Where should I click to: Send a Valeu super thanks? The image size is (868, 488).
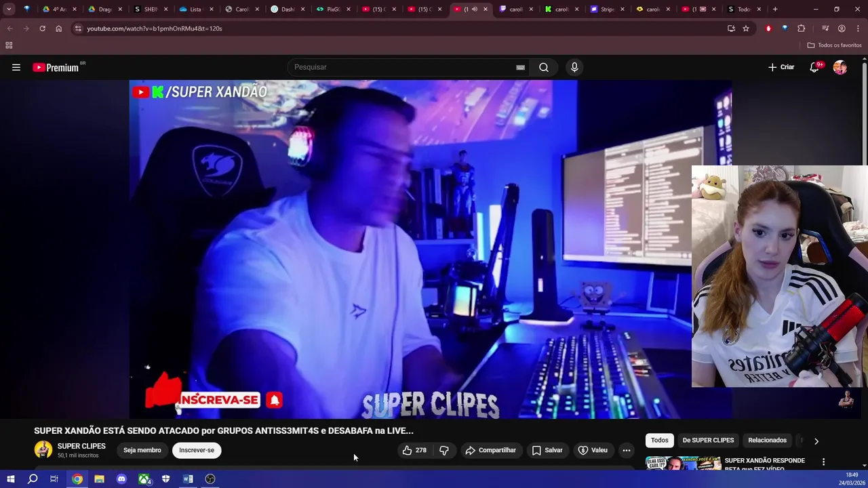pyautogui.click(x=593, y=450)
